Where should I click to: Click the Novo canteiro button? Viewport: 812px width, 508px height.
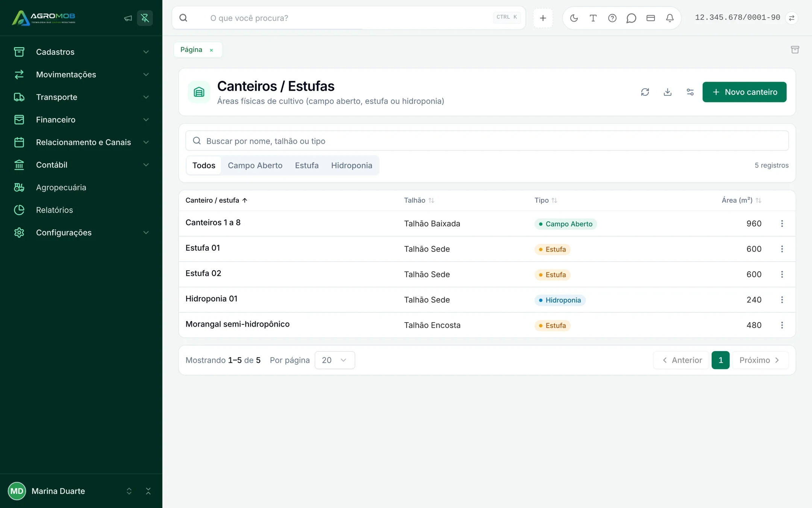click(x=744, y=92)
